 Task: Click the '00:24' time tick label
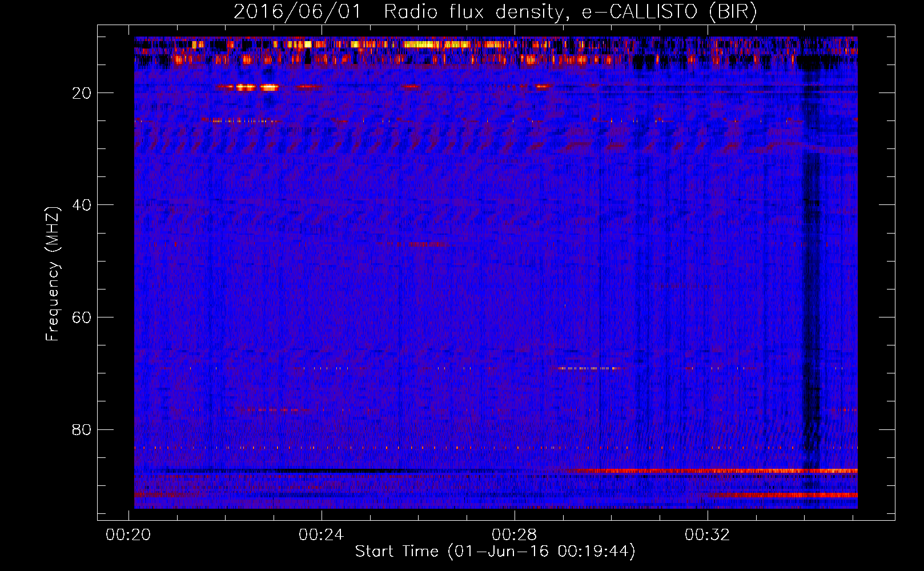(x=322, y=534)
